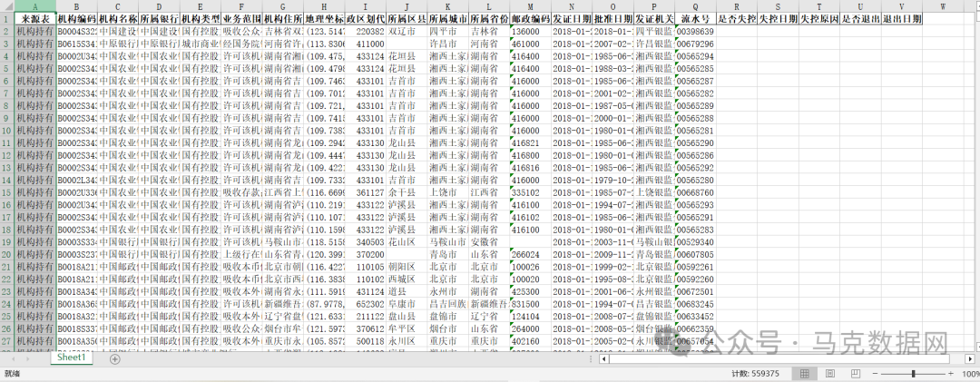980x382 pixels.
Task: Select row 15 header
Action: click(x=7, y=192)
